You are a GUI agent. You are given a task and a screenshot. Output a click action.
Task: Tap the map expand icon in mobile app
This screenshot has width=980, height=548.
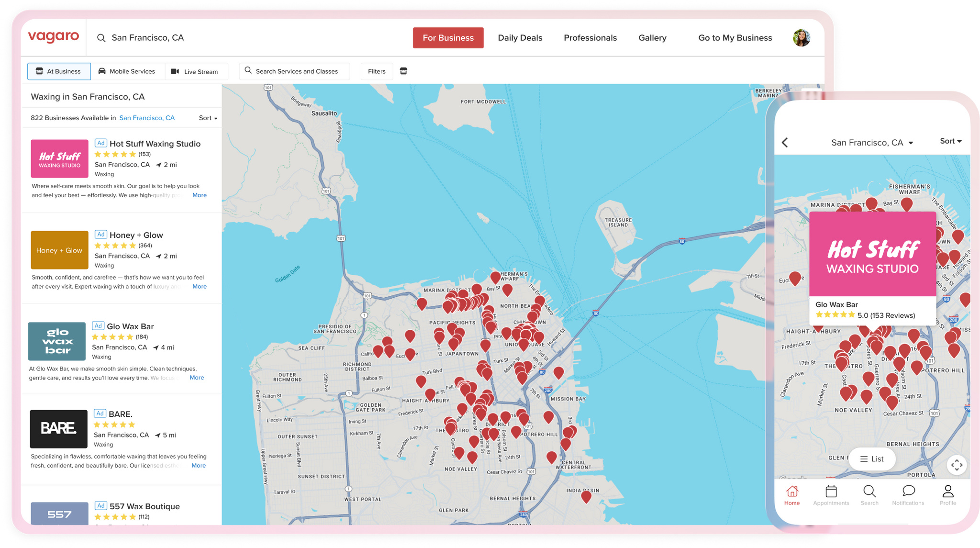tap(957, 465)
